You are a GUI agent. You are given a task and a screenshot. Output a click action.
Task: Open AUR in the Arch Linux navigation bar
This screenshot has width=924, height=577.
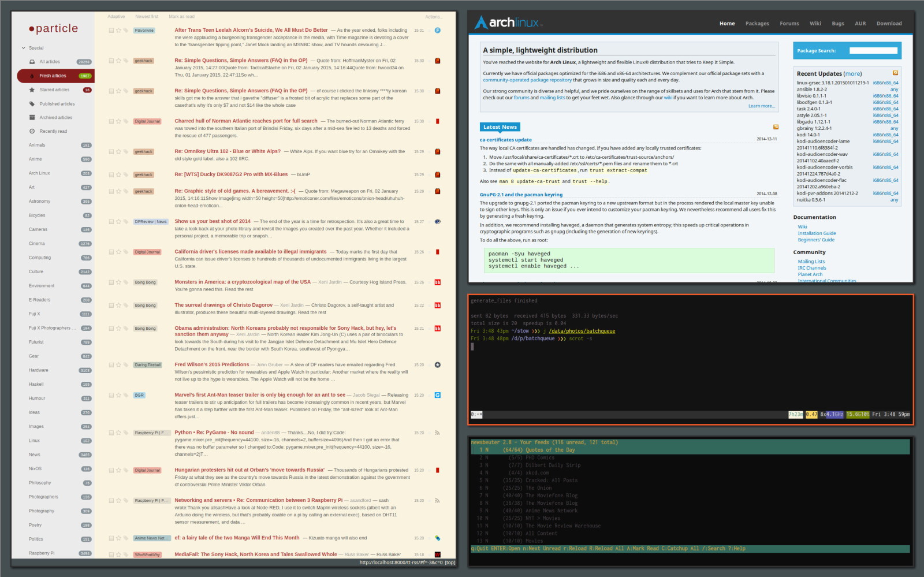point(860,24)
